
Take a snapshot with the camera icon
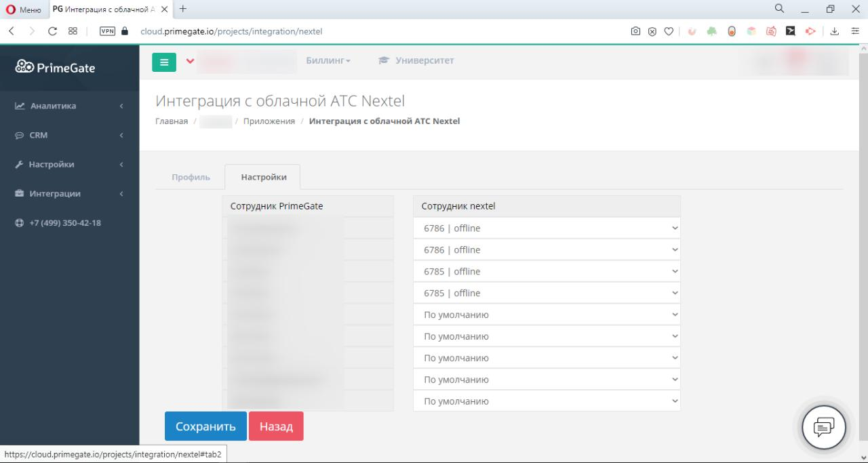(x=636, y=31)
